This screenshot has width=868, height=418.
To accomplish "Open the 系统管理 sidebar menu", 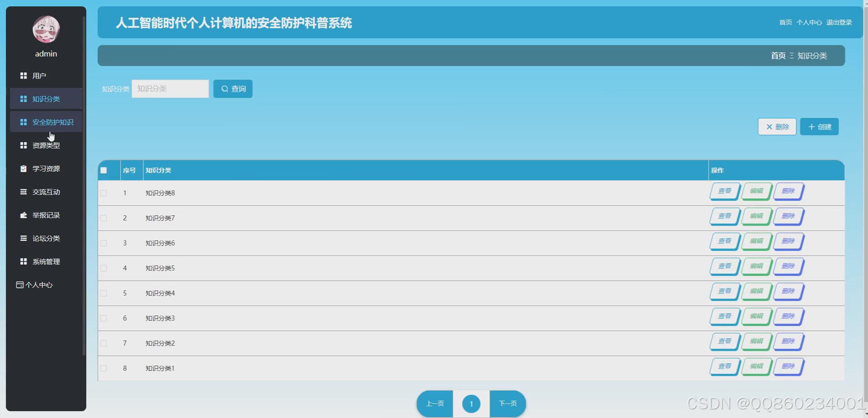I will [46, 261].
